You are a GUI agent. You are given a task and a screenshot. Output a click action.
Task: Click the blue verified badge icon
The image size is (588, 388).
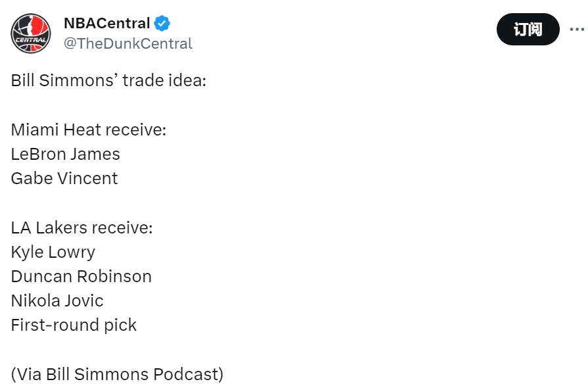(162, 24)
